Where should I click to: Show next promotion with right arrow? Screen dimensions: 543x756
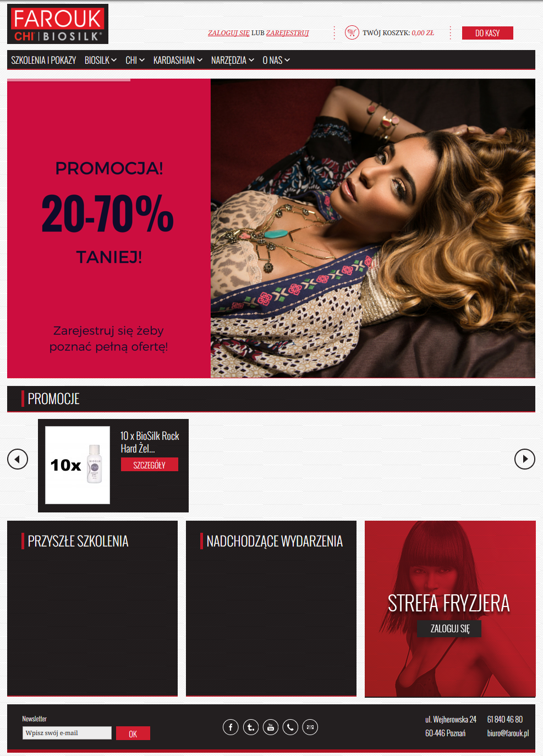(x=524, y=459)
